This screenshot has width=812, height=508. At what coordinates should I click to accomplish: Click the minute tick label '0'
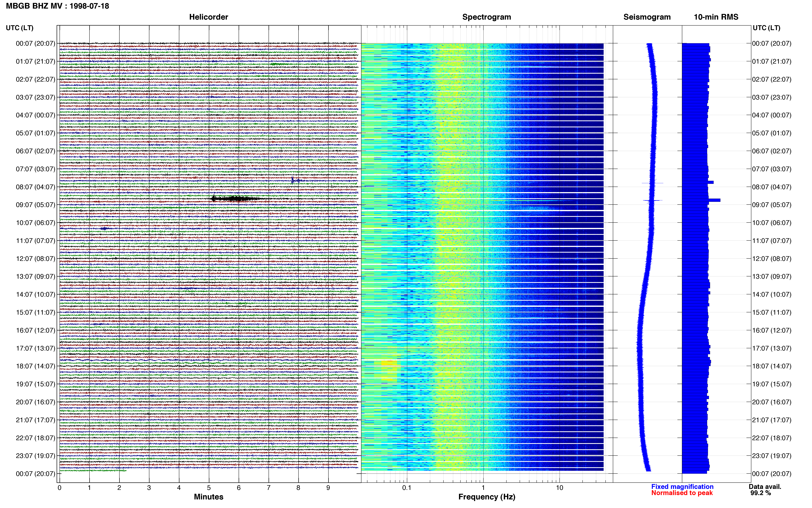tap(59, 488)
